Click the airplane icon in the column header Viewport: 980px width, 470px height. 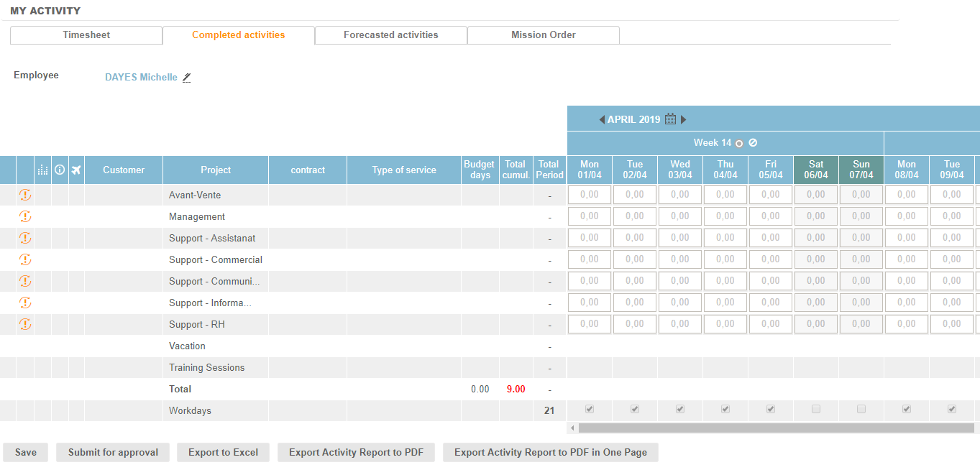[76, 170]
